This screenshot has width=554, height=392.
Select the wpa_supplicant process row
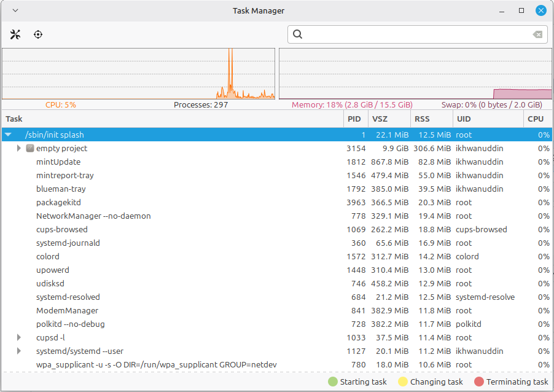pyautogui.click(x=277, y=365)
